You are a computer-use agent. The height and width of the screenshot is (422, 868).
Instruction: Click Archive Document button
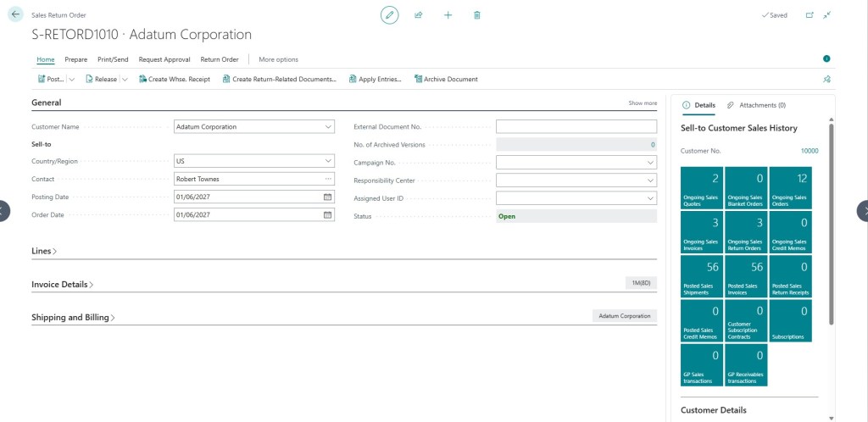[x=446, y=79]
